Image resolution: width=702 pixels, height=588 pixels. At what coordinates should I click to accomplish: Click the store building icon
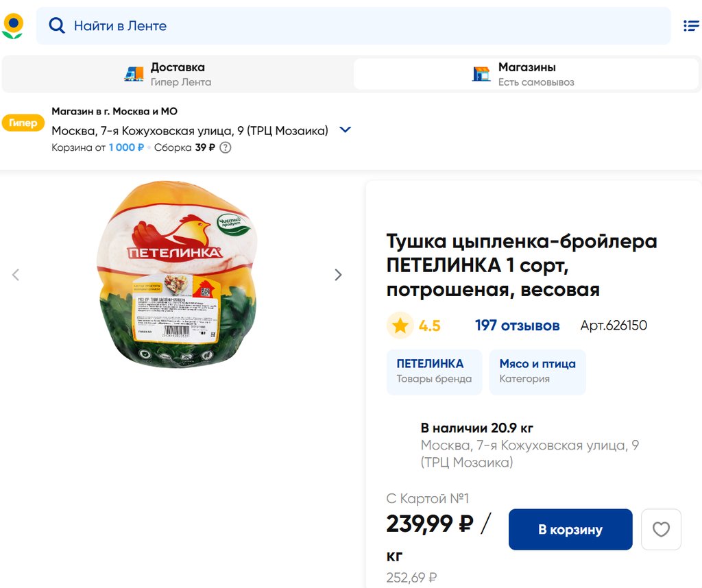(482, 74)
